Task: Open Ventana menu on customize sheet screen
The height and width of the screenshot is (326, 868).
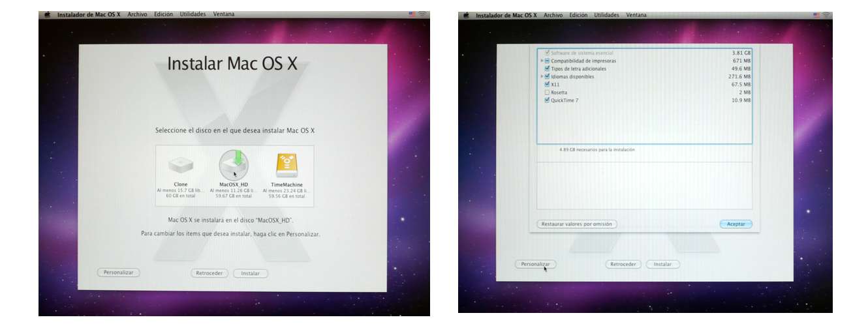Action: (x=636, y=15)
